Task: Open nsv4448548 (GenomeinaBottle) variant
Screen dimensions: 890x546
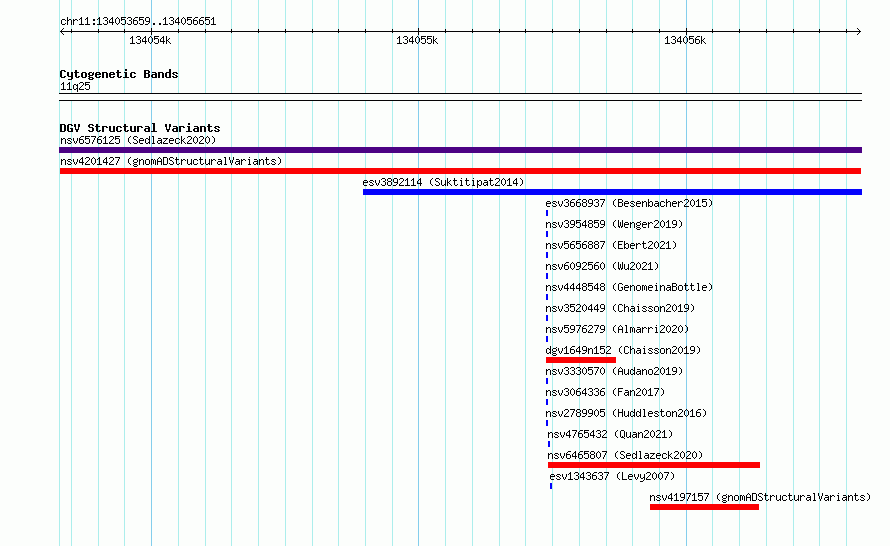Action: pos(629,287)
